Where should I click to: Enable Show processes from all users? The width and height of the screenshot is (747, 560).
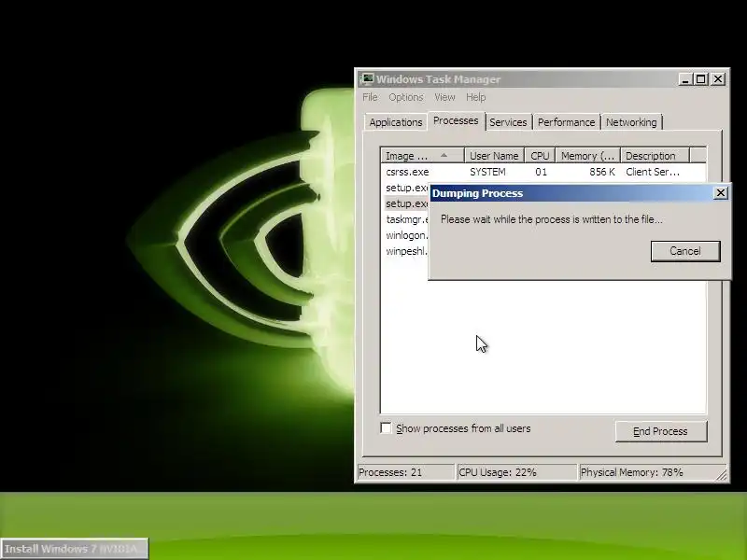[x=386, y=428]
